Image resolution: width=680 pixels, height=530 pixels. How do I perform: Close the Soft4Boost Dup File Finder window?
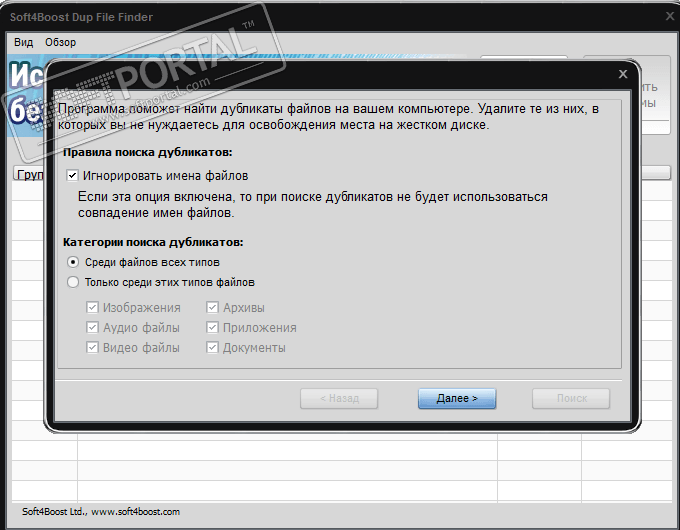pyautogui.click(x=670, y=16)
